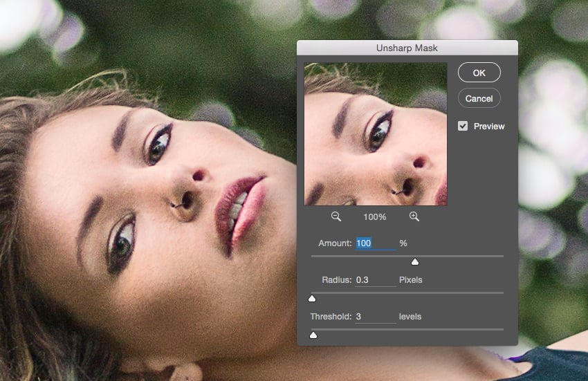Image resolution: width=588 pixels, height=381 pixels.
Task: Select the Threshold levels field
Action: pyautogui.click(x=375, y=317)
